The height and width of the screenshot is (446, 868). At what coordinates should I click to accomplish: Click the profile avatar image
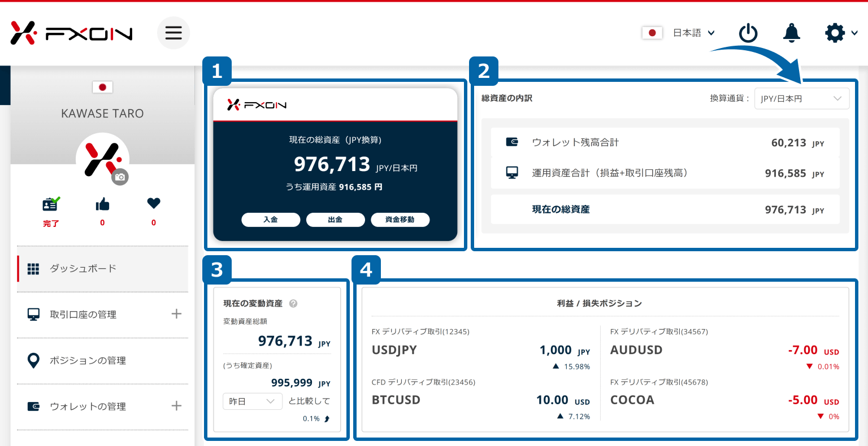tap(102, 159)
